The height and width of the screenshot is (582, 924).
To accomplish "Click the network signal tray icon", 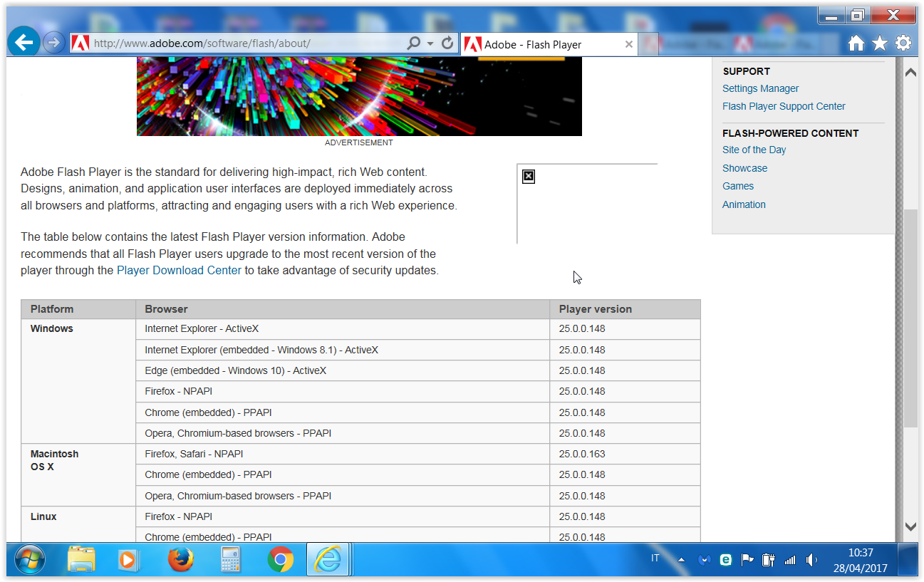I will [x=790, y=561].
